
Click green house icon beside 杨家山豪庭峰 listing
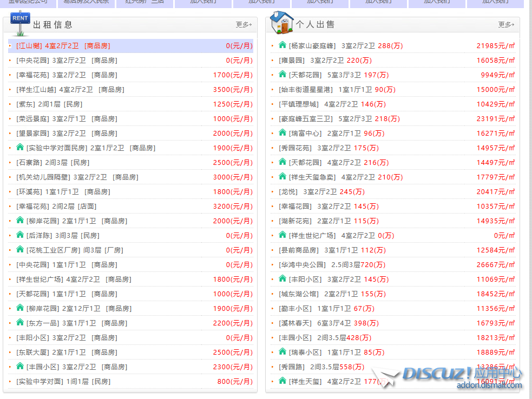[283, 45]
